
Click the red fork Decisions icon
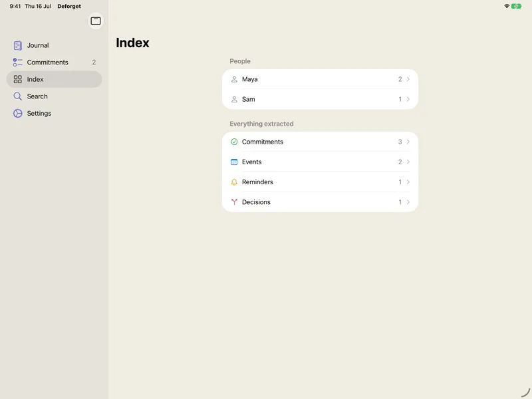(x=234, y=202)
